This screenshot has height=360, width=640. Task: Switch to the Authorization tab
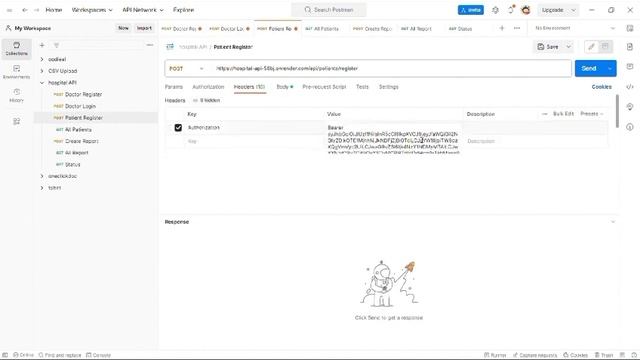(208, 87)
